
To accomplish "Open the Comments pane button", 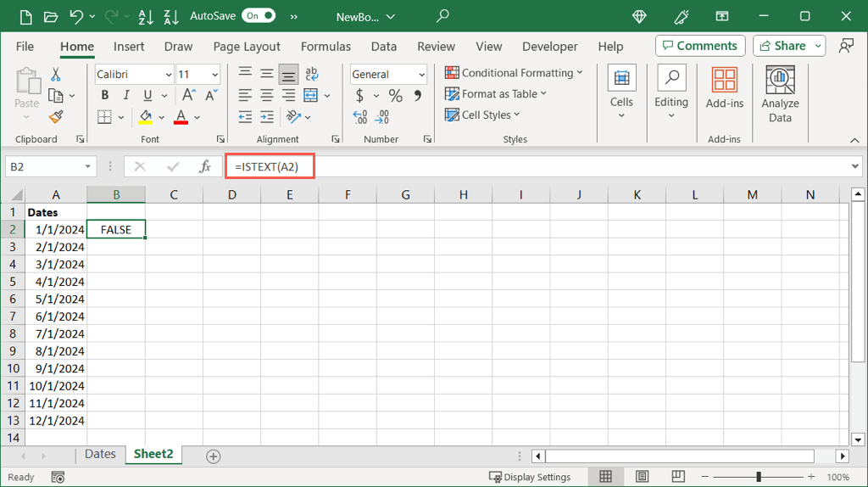I will (700, 46).
